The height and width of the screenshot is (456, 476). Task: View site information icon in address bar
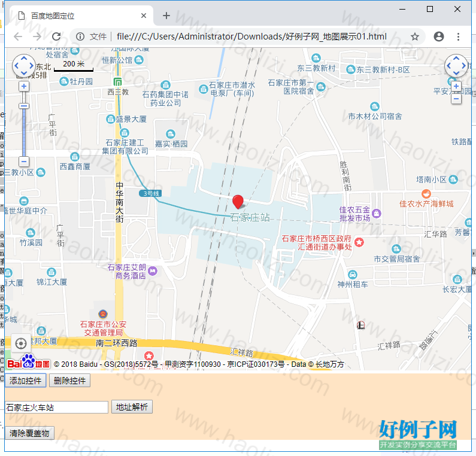point(80,37)
